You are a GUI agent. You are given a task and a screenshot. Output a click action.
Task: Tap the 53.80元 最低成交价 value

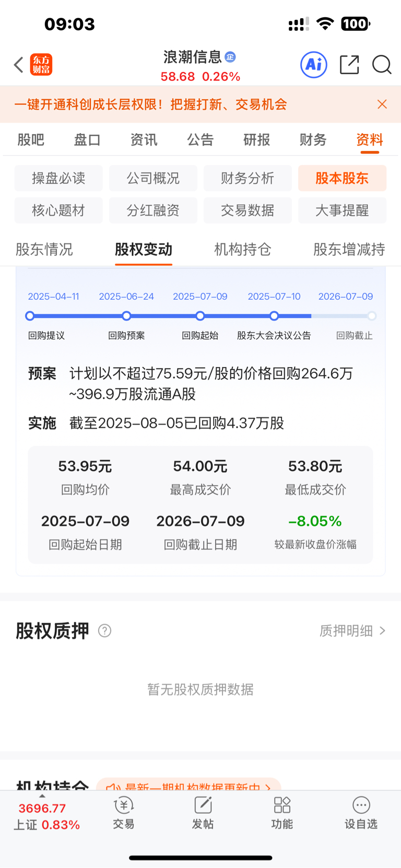click(315, 466)
